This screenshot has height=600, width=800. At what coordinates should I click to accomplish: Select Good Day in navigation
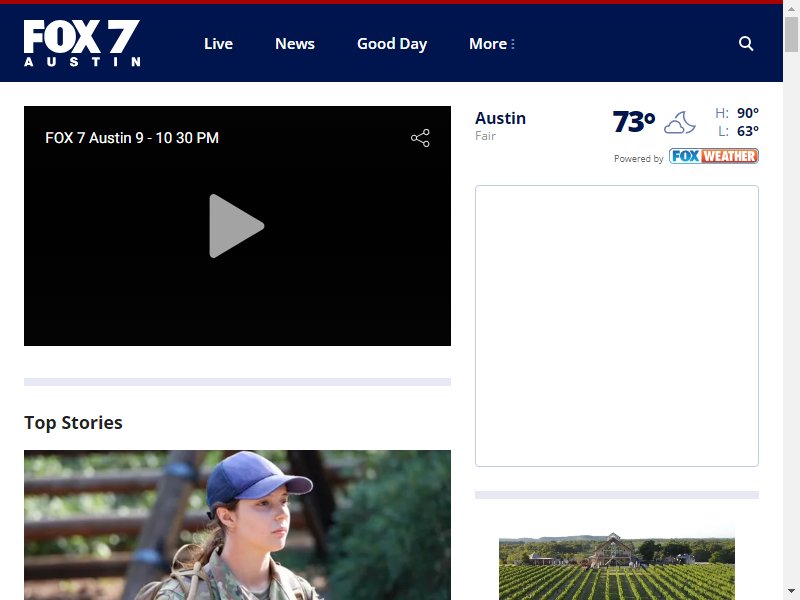click(x=392, y=44)
